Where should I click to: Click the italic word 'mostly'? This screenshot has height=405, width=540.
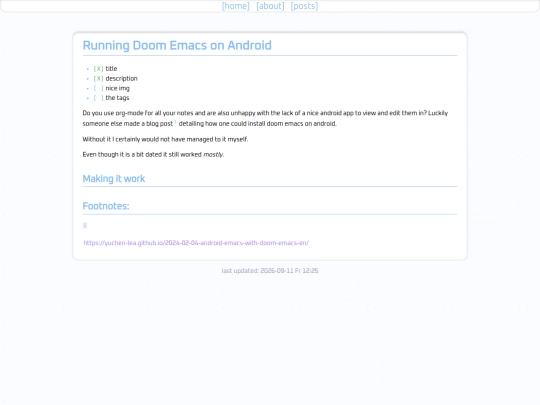213,155
